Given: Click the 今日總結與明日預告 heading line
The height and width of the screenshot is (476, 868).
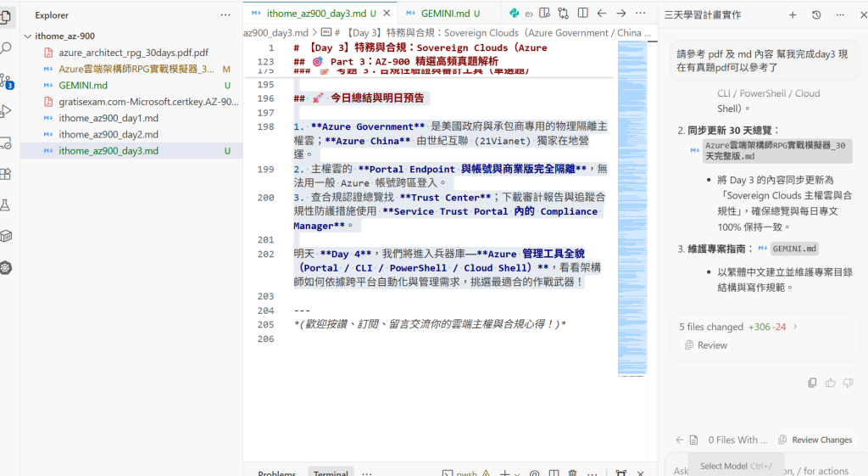Looking at the screenshot, I should tap(359, 98).
